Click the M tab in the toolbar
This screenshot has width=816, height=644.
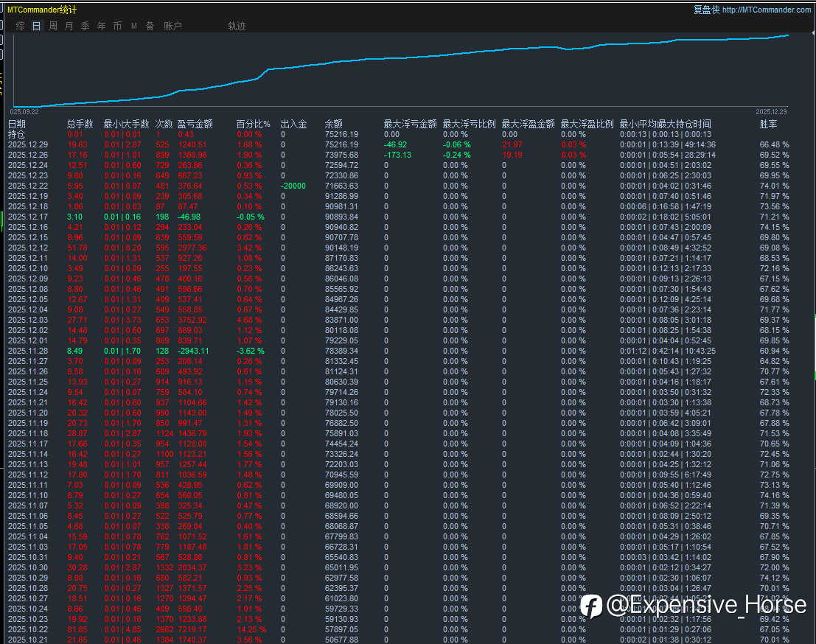coord(133,26)
